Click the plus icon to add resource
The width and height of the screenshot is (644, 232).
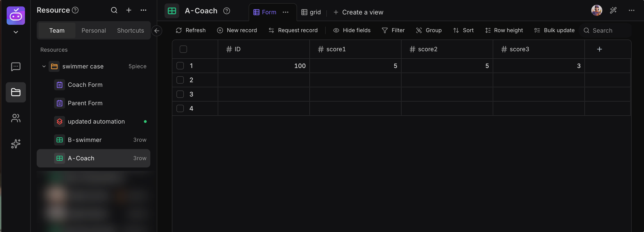[129, 10]
